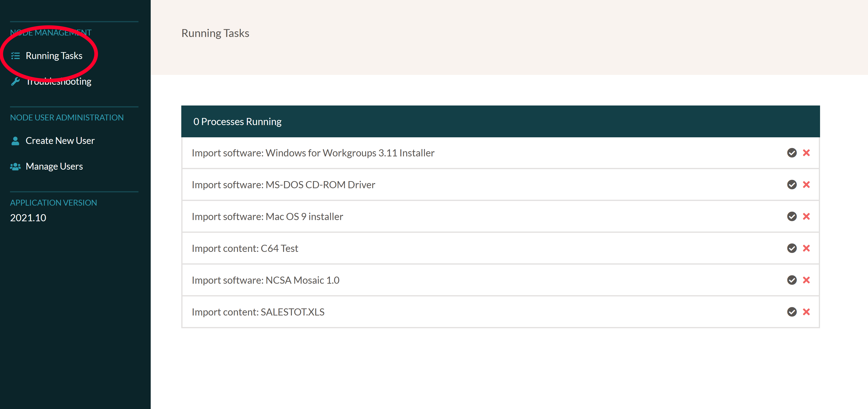This screenshot has width=868, height=409.
Task: Click the group icon for Manage Users
Action: 15,166
